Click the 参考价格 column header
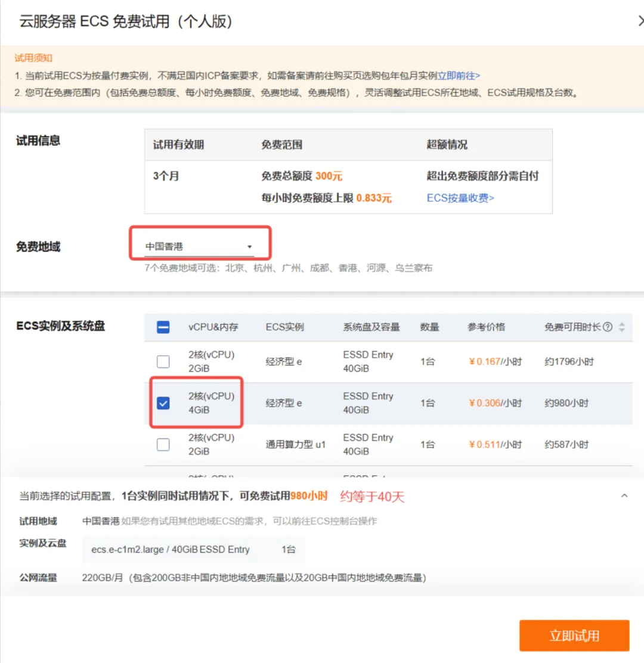Image resolution: width=644 pixels, height=663 pixels. click(x=486, y=327)
